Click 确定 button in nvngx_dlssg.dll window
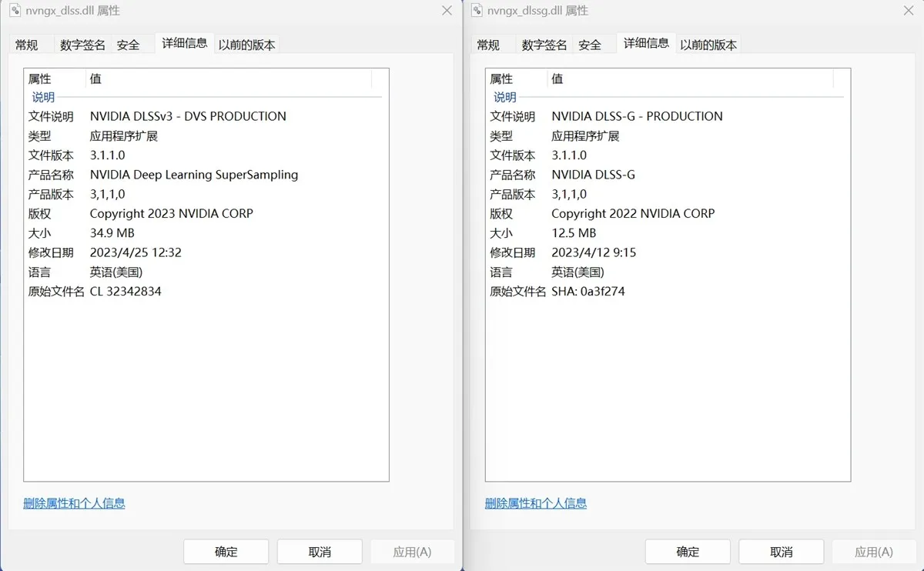The height and width of the screenshot is (571, 924). (688, 552)
